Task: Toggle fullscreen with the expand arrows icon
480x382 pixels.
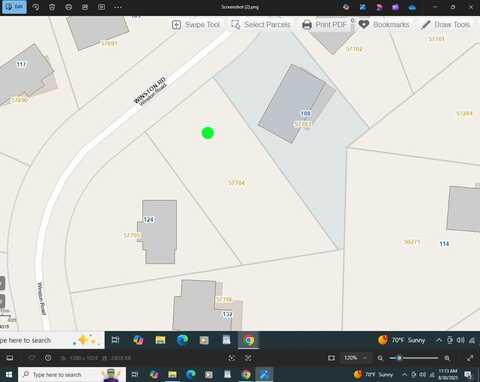Action: pos(470,358)
